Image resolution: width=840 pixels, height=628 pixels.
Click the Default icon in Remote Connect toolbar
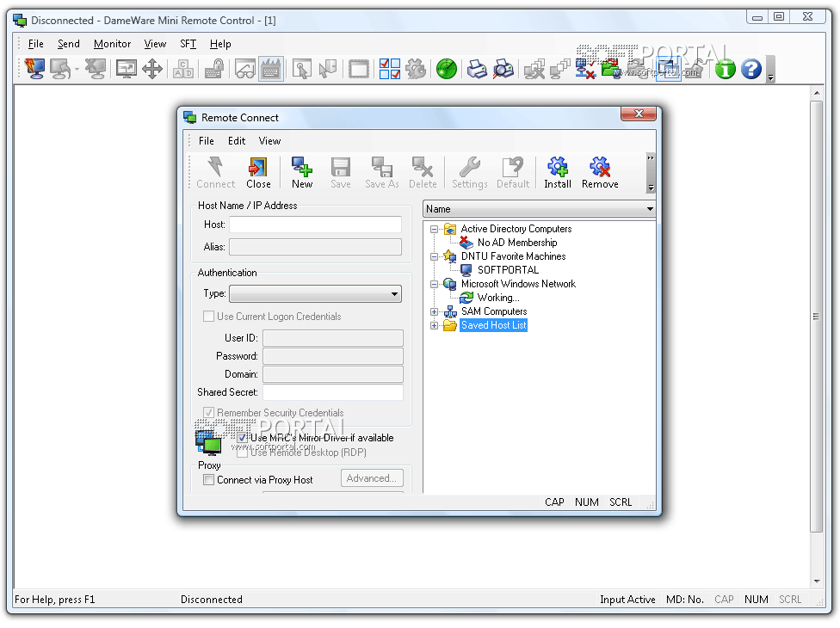513,172
